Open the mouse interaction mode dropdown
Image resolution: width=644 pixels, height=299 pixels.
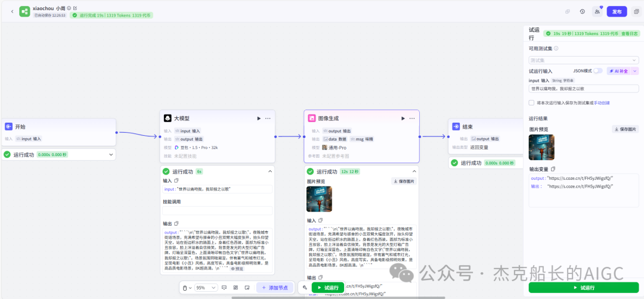pyautogui.click(x=187, y=288)
